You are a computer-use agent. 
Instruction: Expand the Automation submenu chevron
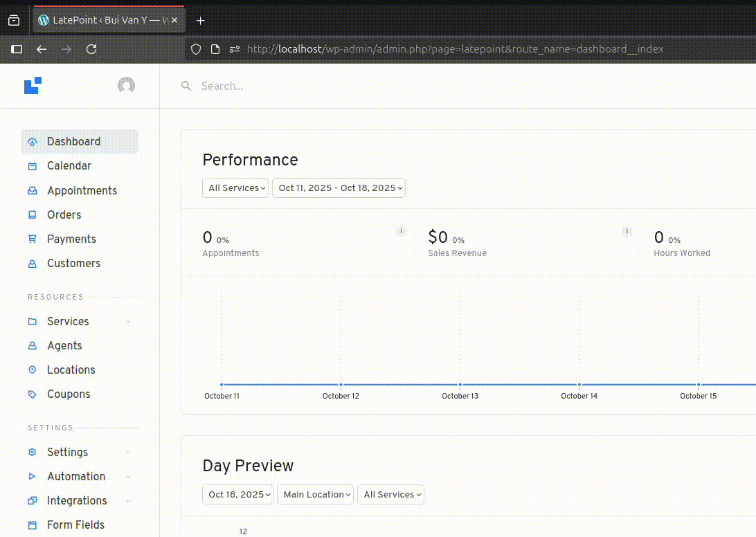[x=128, y=477]
